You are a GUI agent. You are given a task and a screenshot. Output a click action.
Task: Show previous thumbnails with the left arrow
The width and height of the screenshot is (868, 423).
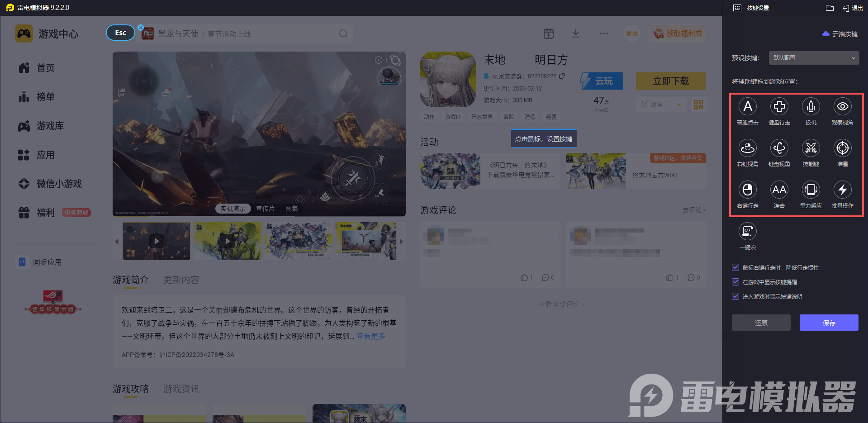(x=117, y=242)
